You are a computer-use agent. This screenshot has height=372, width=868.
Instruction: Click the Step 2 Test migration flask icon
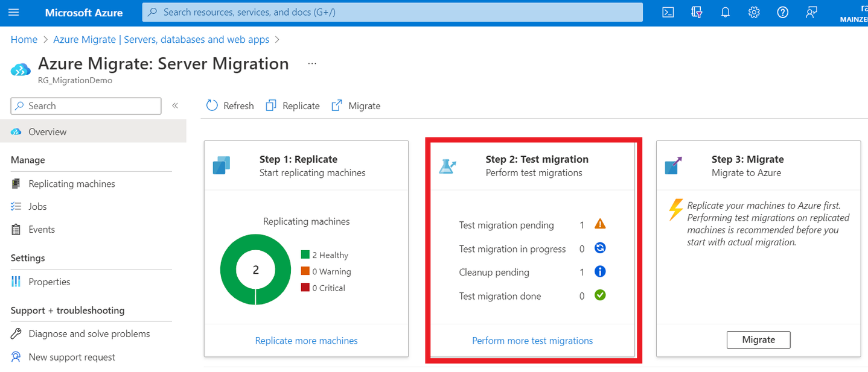pos(447,166)
